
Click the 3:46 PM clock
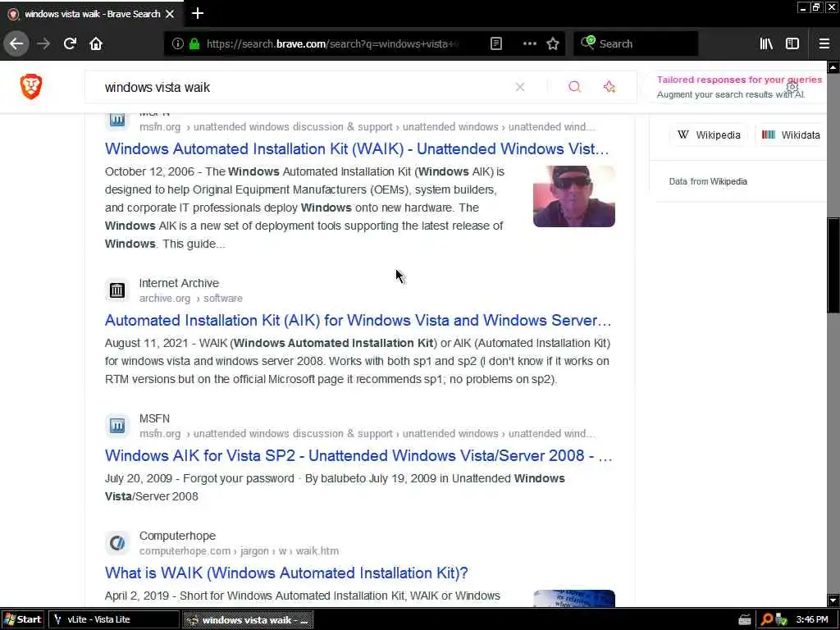[811, 620]
